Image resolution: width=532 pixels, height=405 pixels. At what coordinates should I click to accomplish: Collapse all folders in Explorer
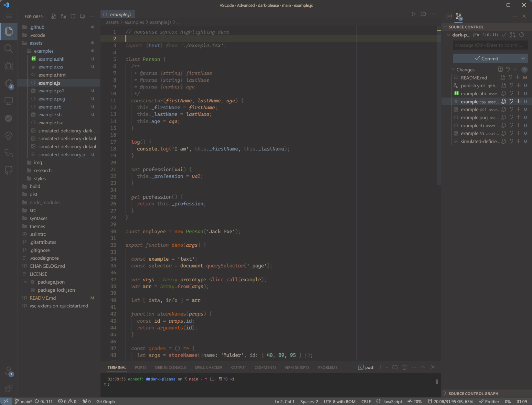[82, 16]
